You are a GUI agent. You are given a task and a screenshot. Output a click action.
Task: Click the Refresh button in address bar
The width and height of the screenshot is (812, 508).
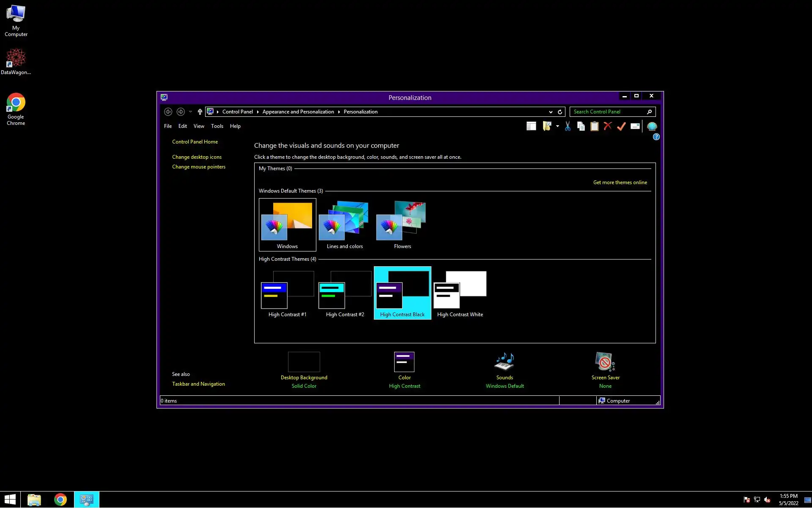pyautogui.click(x=560, y=112)
